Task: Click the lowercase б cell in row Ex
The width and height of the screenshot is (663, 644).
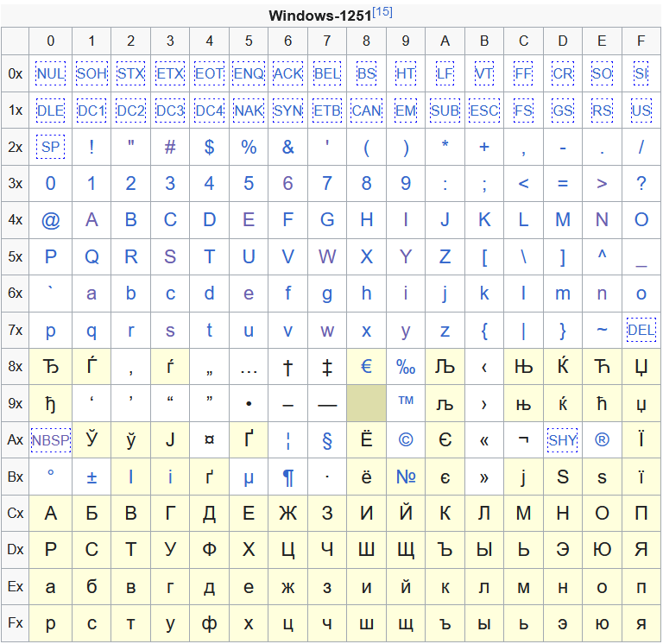Action: 92,586
